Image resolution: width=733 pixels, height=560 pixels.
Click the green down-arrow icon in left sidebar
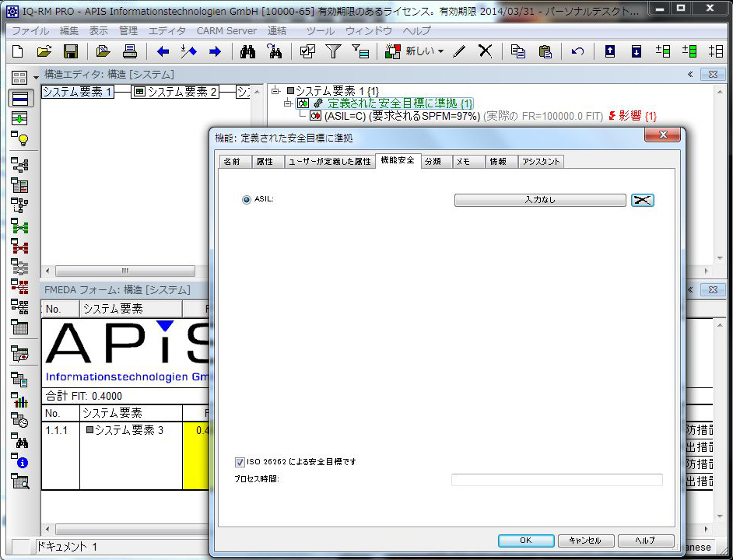click(x=19, y=118)
